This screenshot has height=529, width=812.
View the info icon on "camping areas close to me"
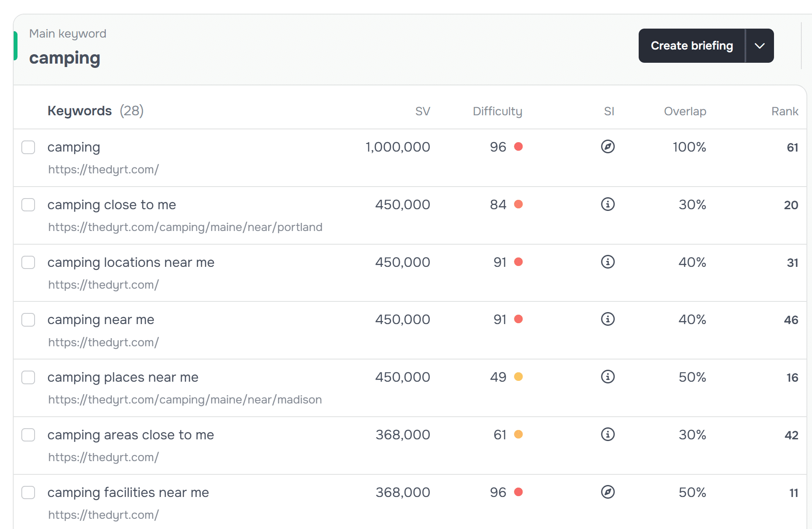608,435
